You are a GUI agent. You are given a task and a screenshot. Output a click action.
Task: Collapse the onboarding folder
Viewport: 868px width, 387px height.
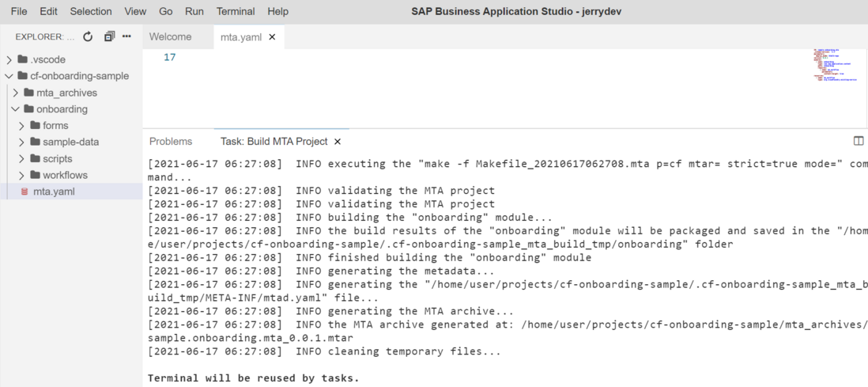16,109
